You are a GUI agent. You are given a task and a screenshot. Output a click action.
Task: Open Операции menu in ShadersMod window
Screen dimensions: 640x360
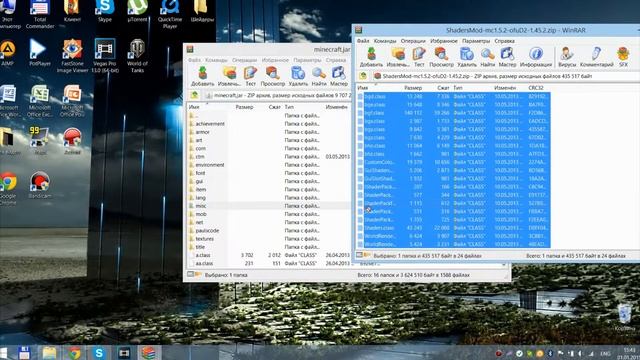click(x=413, y=41)
